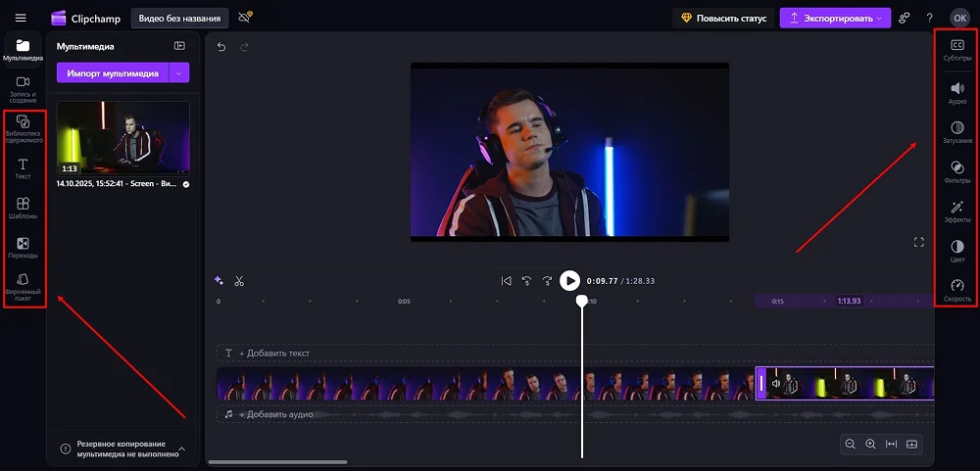Screen dimensions: 980x471
Task: Expand the backup not completed notice
Action: pos(181,448)
